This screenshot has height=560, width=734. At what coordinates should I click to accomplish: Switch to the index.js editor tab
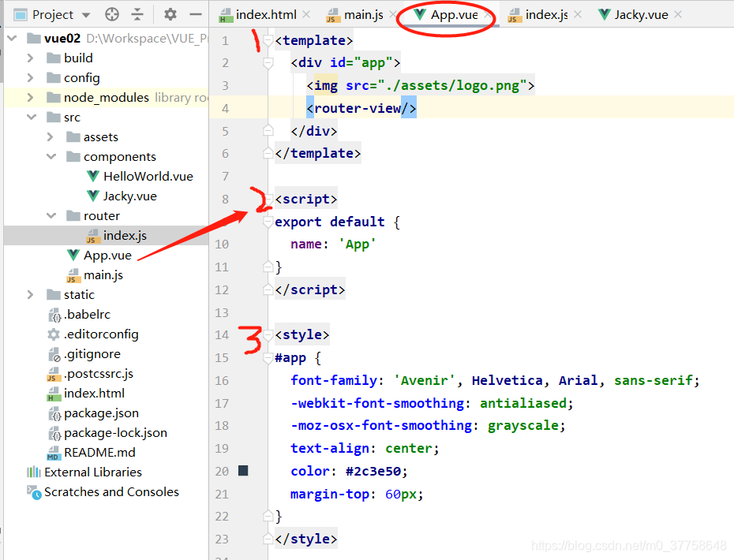(546, 15)
